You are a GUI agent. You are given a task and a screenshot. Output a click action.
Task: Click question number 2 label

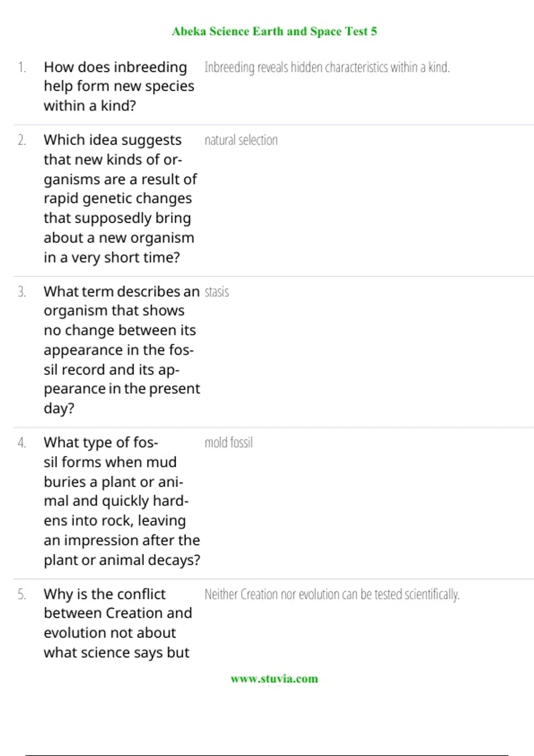click(22, 140)
